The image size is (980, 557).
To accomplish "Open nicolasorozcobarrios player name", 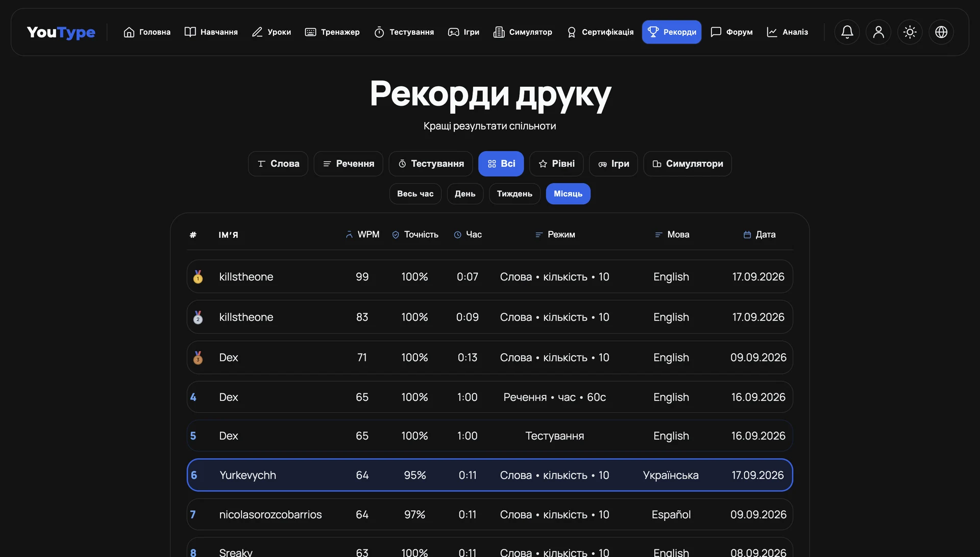I will tap(271, 515).
